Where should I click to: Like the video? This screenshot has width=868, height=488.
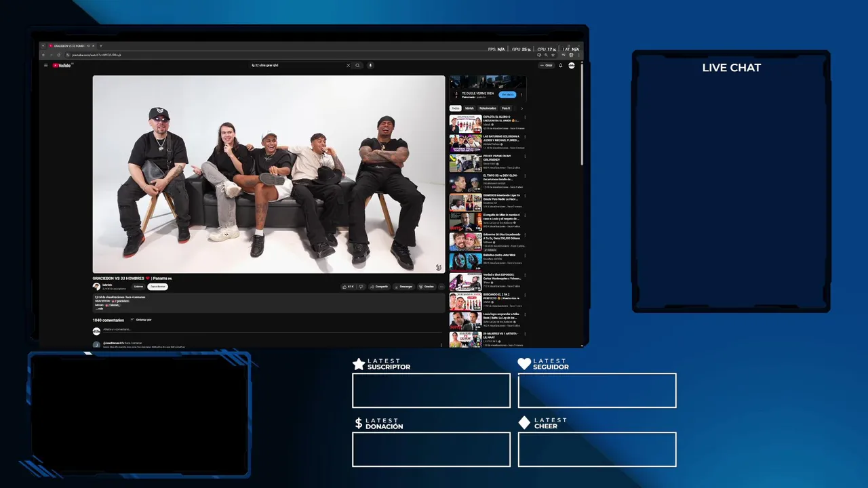click(x=349, y=287)
